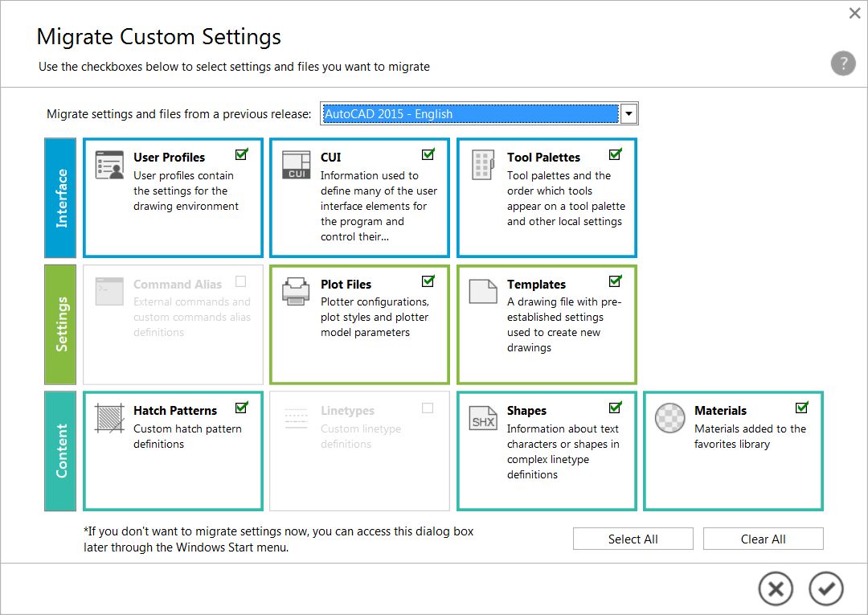Viewport: 868px width, 615px height.
Task: Open the previous release dropdown arrow
Action: click(x=629, y=114)
